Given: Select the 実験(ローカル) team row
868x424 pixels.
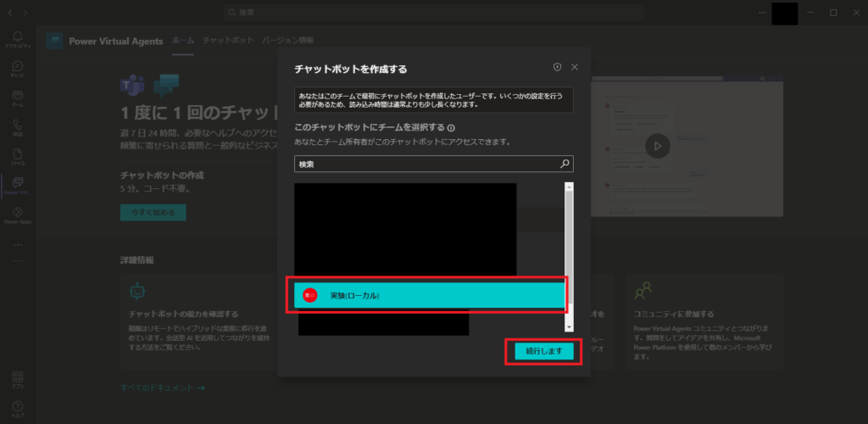Looking at the screenshot, I should click(429, 296).
